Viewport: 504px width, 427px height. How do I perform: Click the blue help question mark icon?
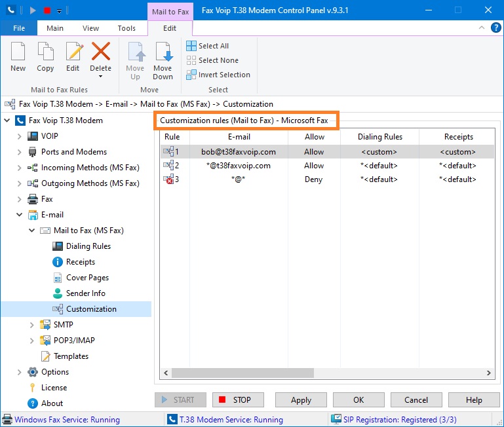point(495,28)
